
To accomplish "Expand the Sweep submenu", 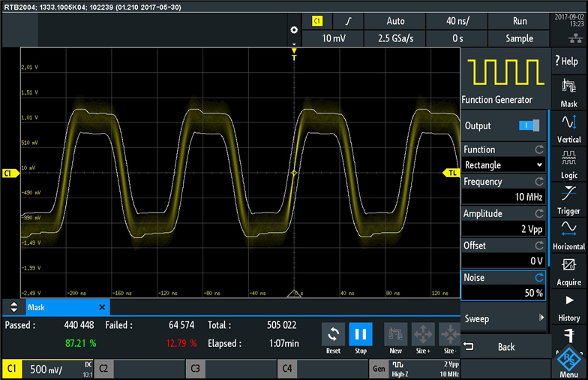I will click(x=502, y=318).
